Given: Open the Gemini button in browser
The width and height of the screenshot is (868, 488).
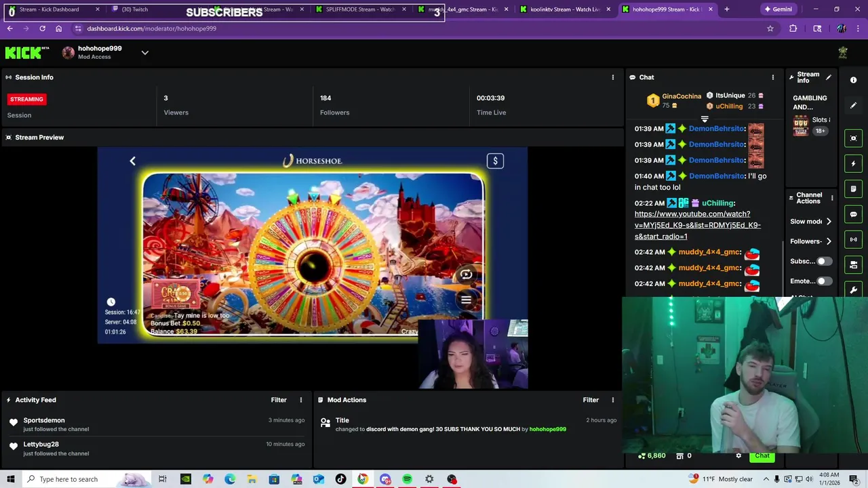Looking at the screenshot, I should pos(778,9).
